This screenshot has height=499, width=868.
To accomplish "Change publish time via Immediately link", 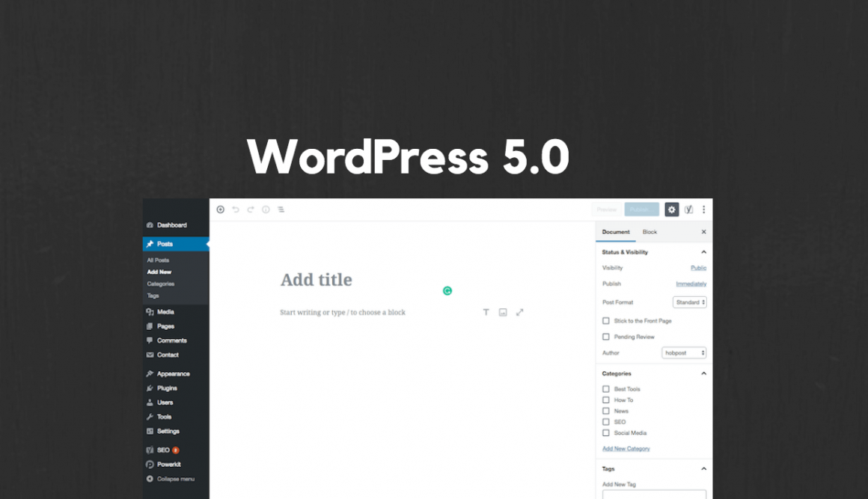I will 691,284.
